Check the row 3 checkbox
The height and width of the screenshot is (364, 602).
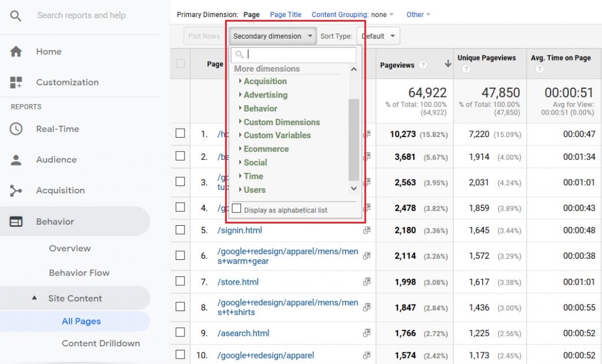180,181
